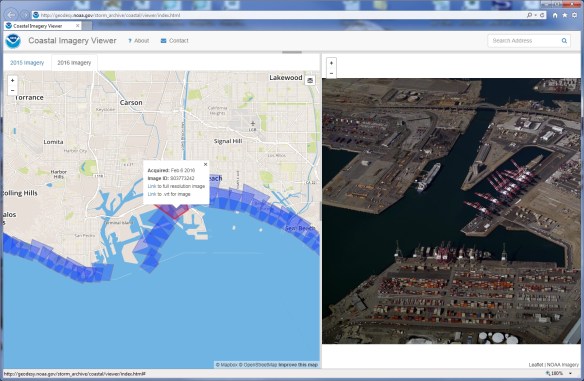The width and height of the screenshot is (584, 381).
Task: Click the red selected image footprint
Action: coord(174,212)
